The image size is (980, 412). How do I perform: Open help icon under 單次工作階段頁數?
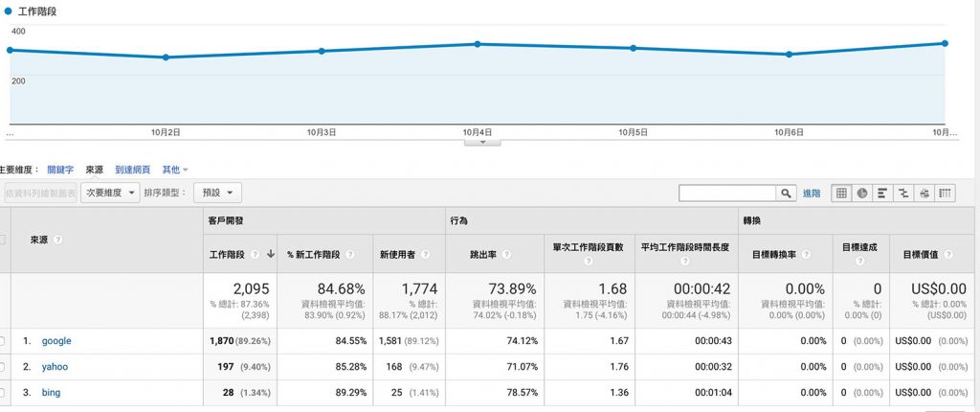click(589, 262)
